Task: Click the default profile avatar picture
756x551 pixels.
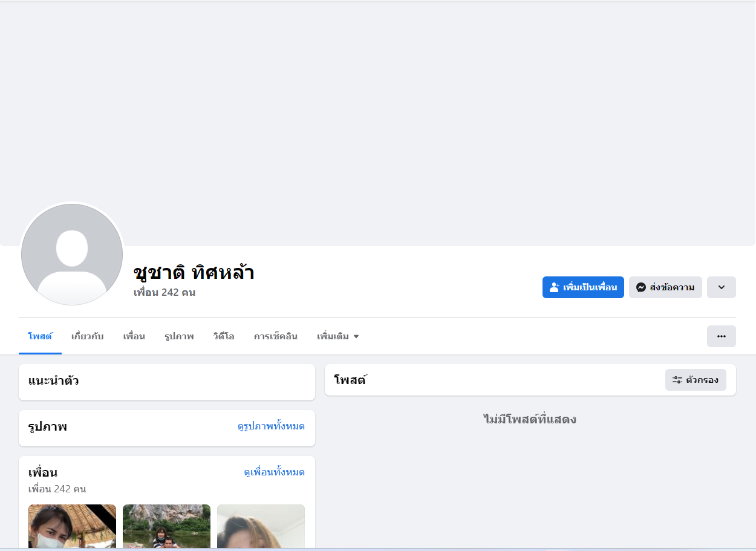Action: click(x=72, y=255)
